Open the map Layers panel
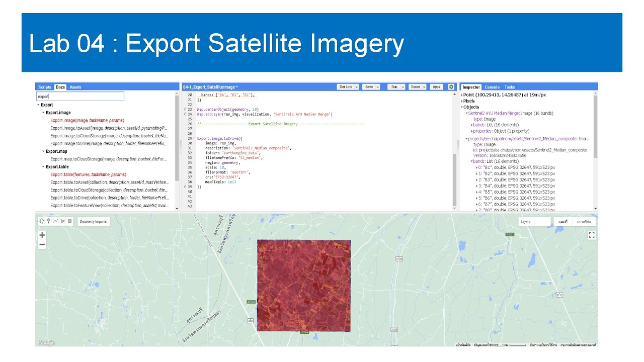This screenshot has width=644, height=362. click(x=534, y=222)
